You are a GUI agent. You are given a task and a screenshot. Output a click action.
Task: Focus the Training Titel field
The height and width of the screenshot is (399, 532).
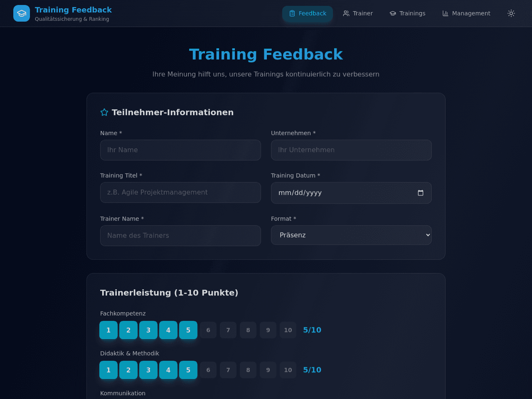tap(180, 192)
